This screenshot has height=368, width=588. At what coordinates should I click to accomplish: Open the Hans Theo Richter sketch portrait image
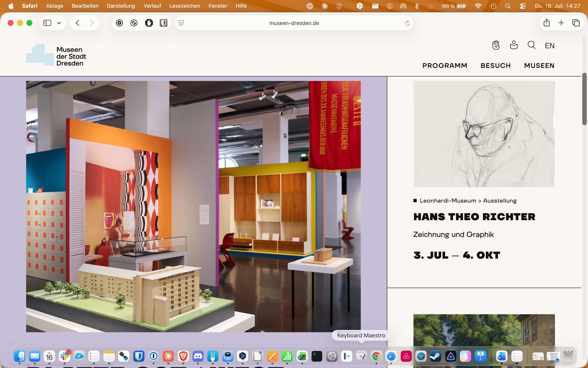pyautogui.click(x=484, y=134)
